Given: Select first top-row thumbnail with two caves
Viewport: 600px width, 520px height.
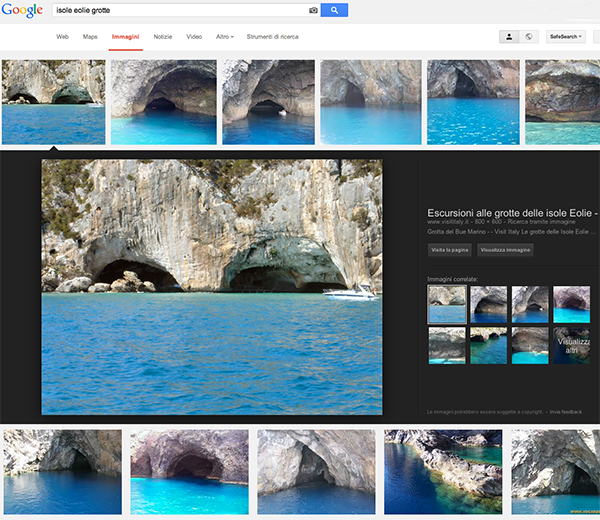Looking at the screenshot, I should (x=54, y=102).
